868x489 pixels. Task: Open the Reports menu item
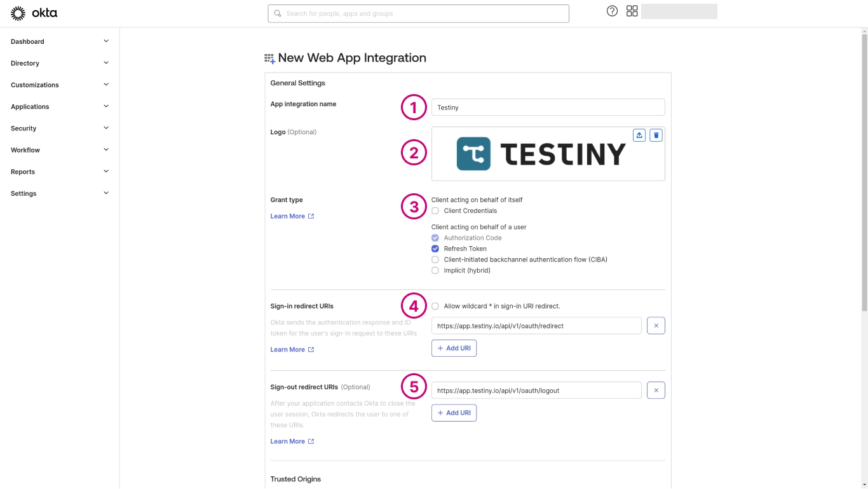(23, 172)
